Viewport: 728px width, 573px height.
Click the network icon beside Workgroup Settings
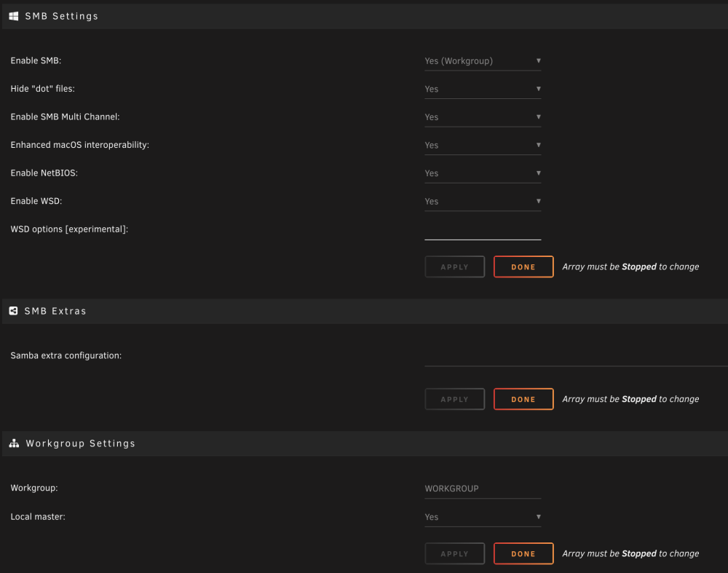pyautogui.click(x=14, y=443)
